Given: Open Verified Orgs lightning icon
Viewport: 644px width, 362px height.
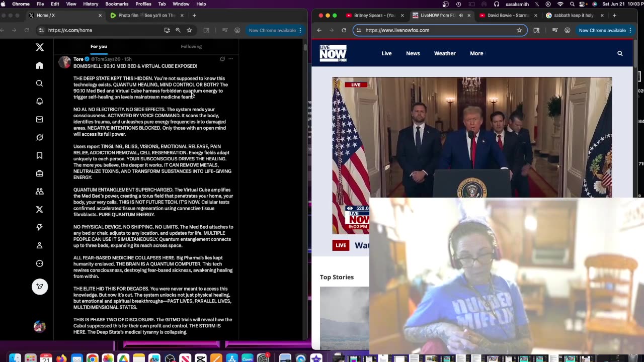Looking at the screenshot, I should (40, 227).
